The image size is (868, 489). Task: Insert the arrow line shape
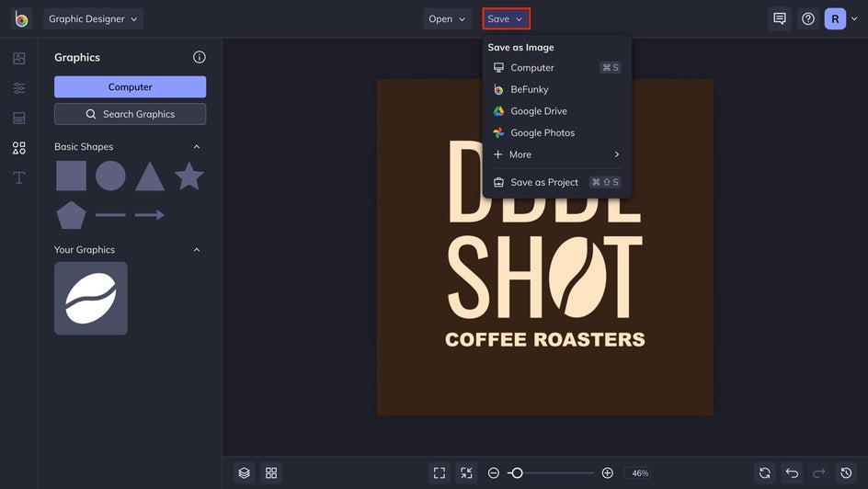150,215
